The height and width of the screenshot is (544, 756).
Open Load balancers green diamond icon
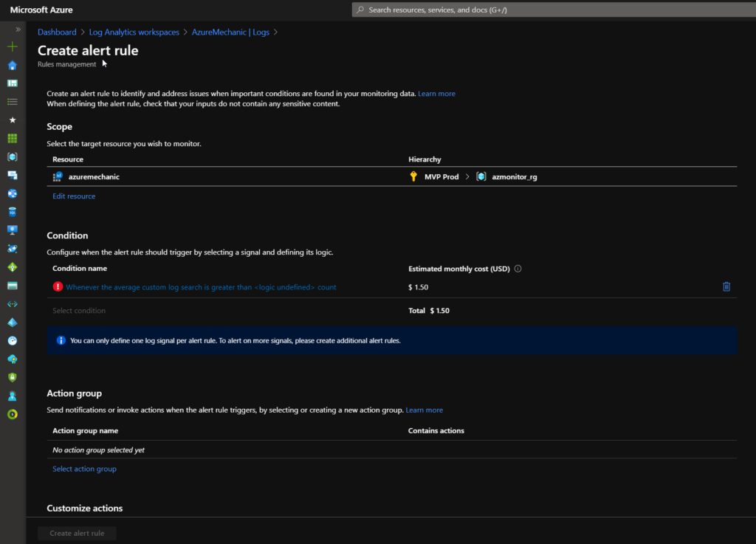click(x=13, y=267)
